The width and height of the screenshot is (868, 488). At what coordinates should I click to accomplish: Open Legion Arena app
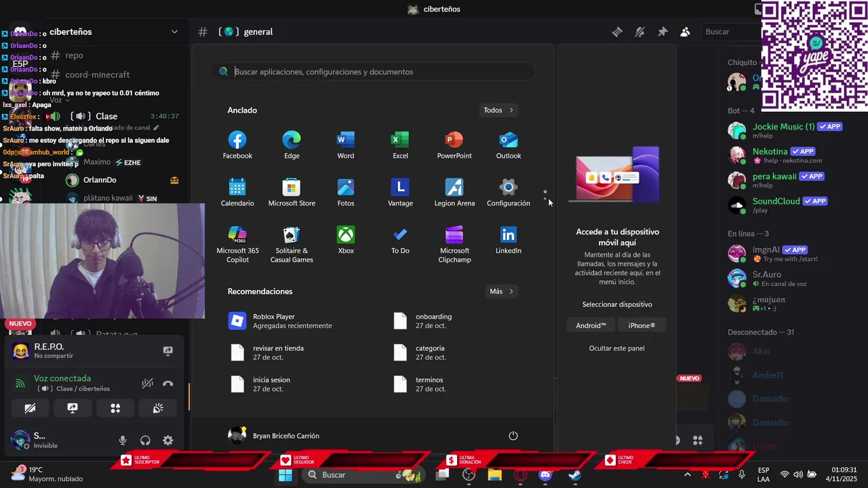point(454,193)
